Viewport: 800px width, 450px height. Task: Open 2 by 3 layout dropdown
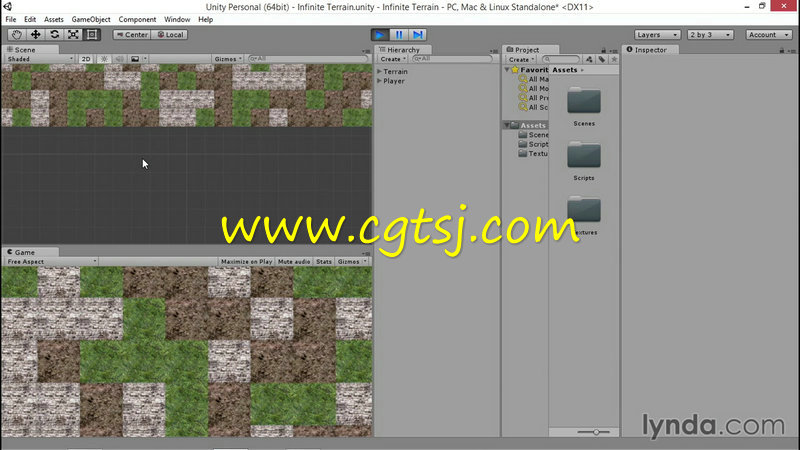point(710,35)
